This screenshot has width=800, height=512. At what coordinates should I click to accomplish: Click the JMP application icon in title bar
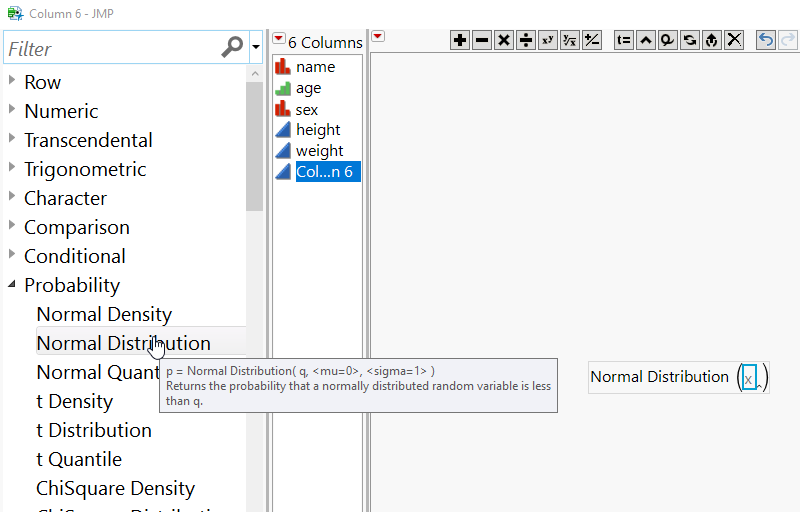pyautogui.click(x=15, y=13)
